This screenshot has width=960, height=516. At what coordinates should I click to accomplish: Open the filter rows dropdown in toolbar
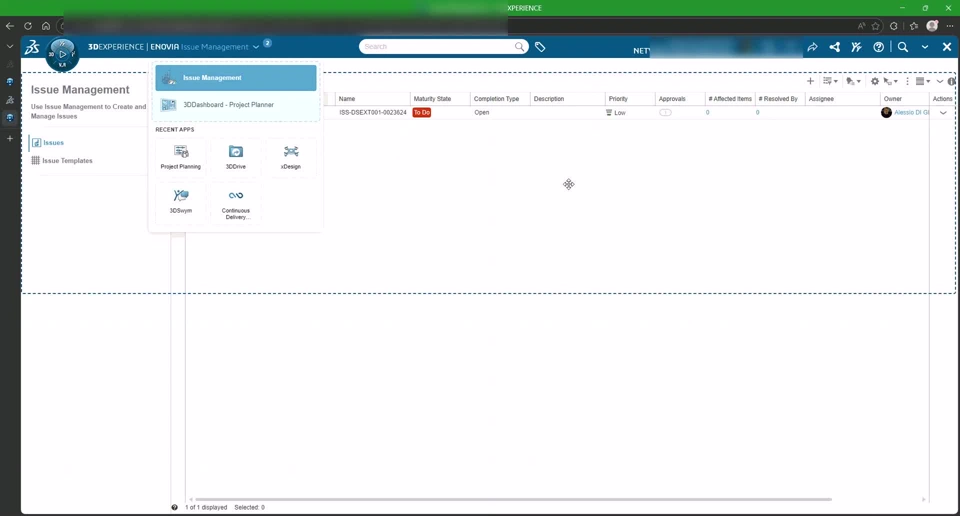pyautogui.click(x=830, y=81)
